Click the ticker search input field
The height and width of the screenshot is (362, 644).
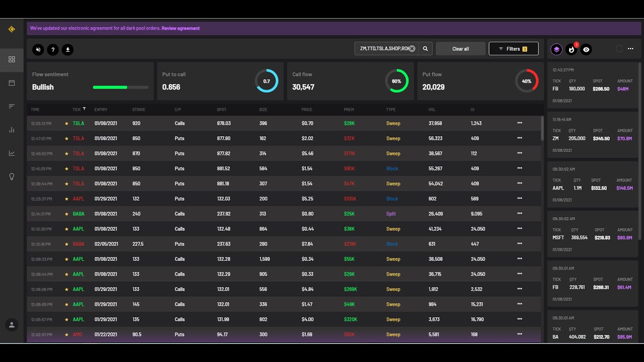coord(386,49)
